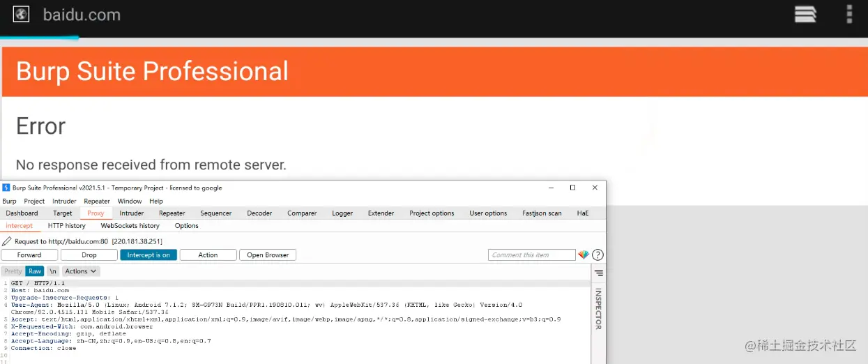This screenshot has height=364, width=868.
Task: Open the Actions dropdown in editor
Action: [x=81, y=271]
